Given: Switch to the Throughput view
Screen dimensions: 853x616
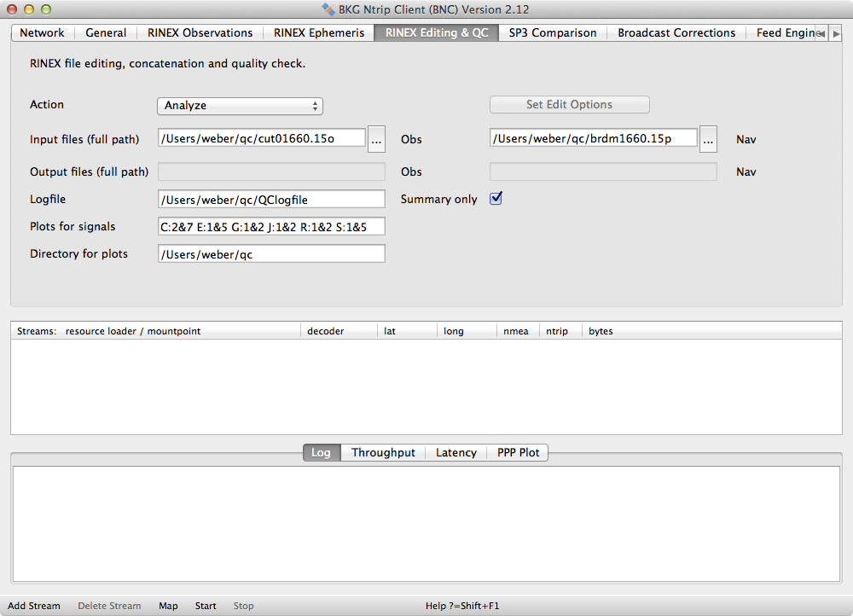Looking at the screenshot, I should tap(383, 452).
